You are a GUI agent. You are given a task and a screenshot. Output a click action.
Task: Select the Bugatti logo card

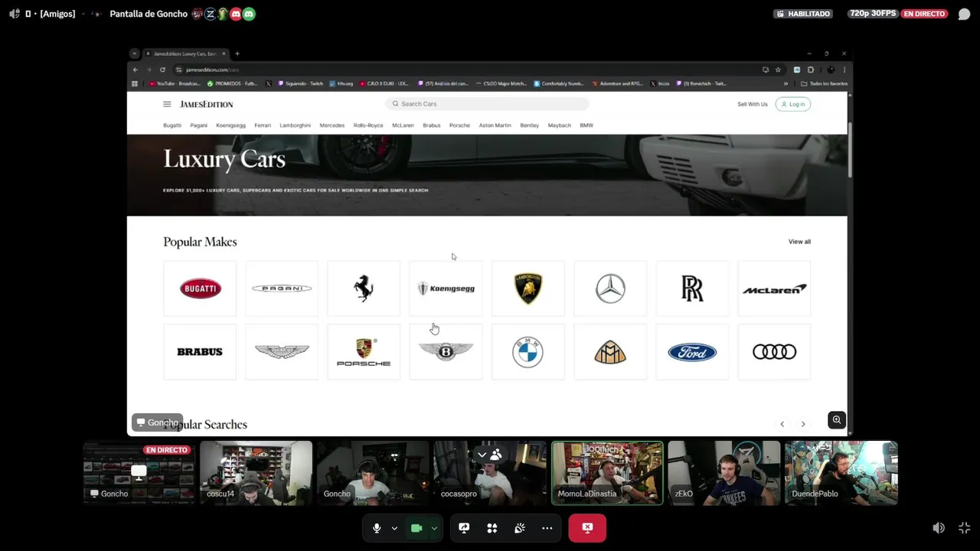(200, 289)
